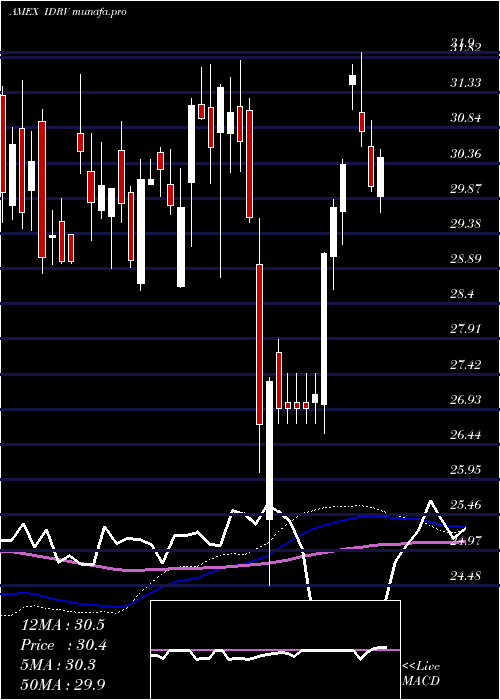
Task: Click the <<Live MACD label
Action: [421, 673]
